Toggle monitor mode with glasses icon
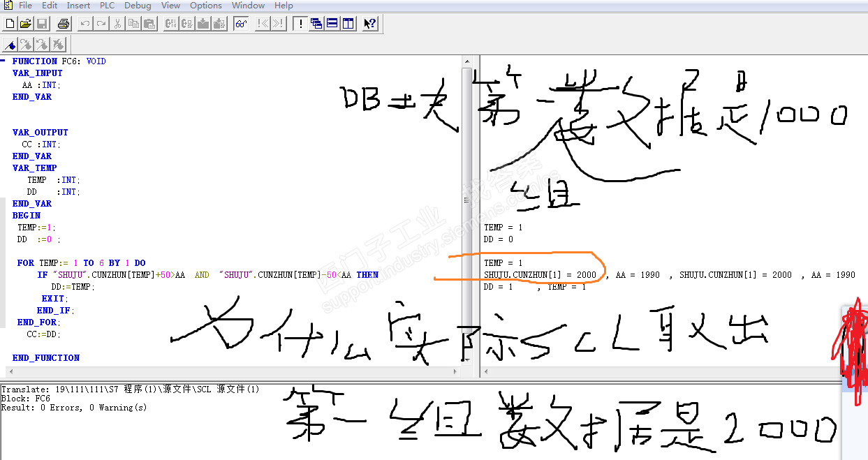The height and width of the screenshot is (460, 868). pos(241,24)
